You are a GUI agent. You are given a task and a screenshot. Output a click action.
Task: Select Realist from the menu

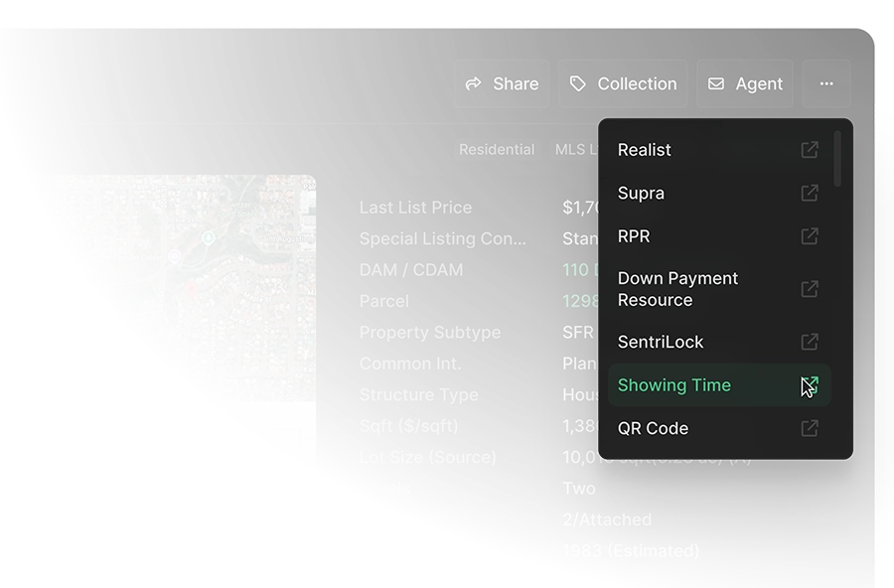[x=718, y=150]
